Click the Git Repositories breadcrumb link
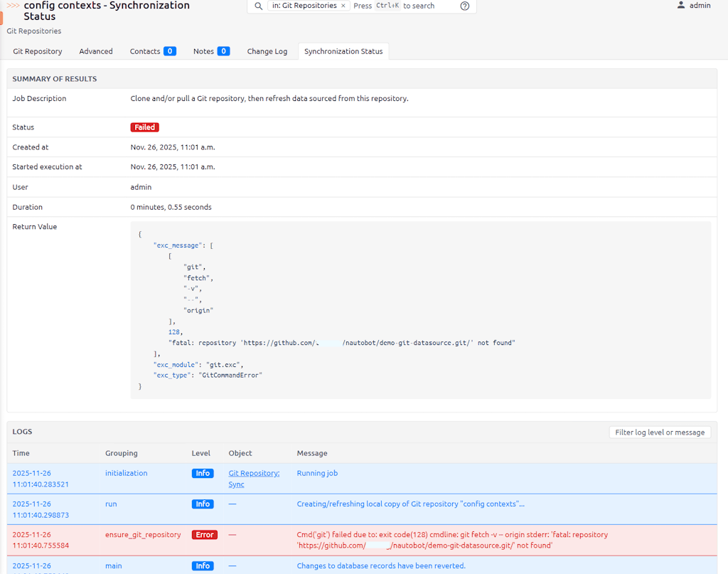728x574 pixels. coord(34,31)
